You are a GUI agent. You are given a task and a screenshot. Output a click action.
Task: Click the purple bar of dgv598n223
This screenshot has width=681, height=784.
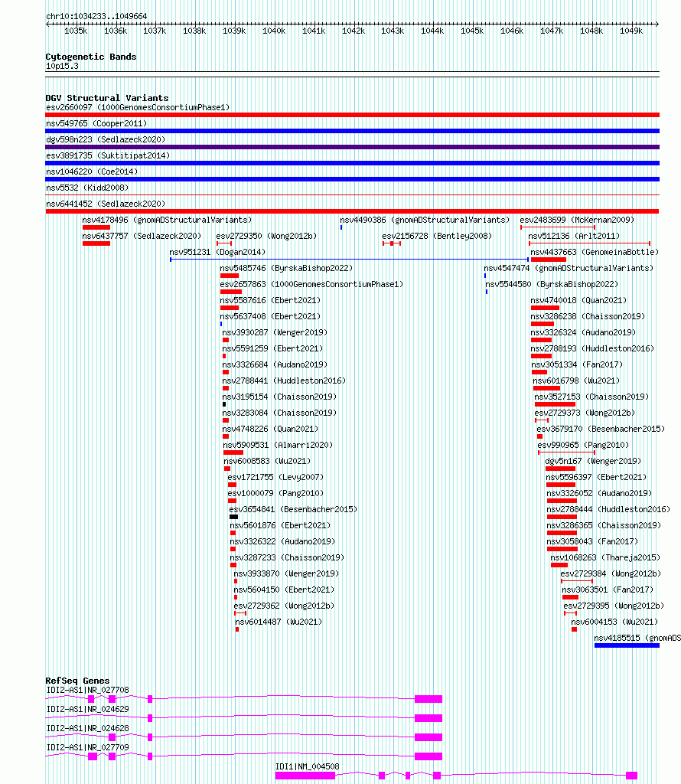[352, 147]
